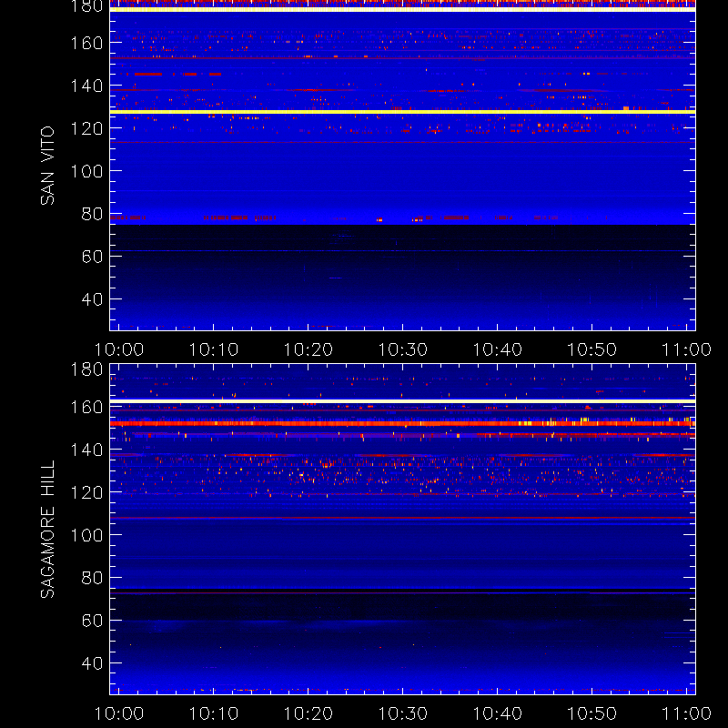Select the 180 tick label on Sagamore Hill plot
Viewport: 728px width, 728px height.
pos(86,370)
